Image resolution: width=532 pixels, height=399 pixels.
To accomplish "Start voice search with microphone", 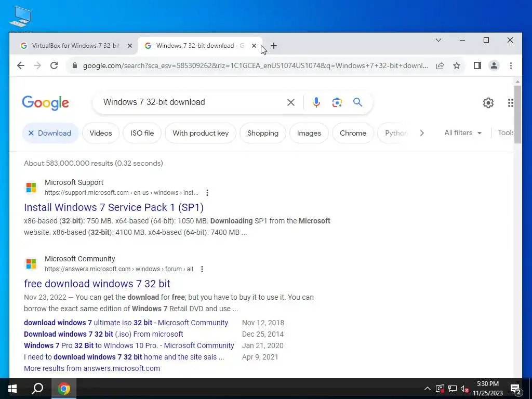I will [x=316, y=102].
